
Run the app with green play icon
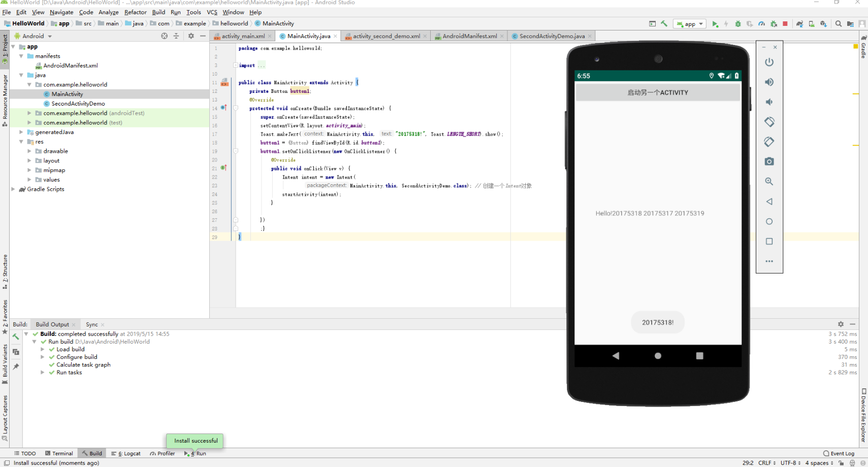715,24
